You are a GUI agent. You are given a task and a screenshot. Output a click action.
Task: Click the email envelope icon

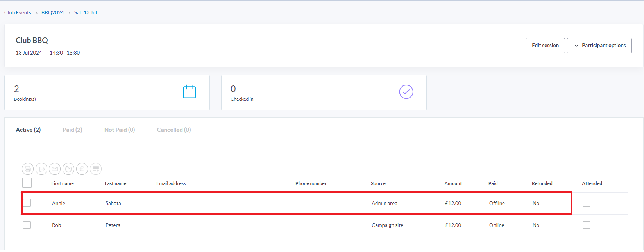[55, 169]
